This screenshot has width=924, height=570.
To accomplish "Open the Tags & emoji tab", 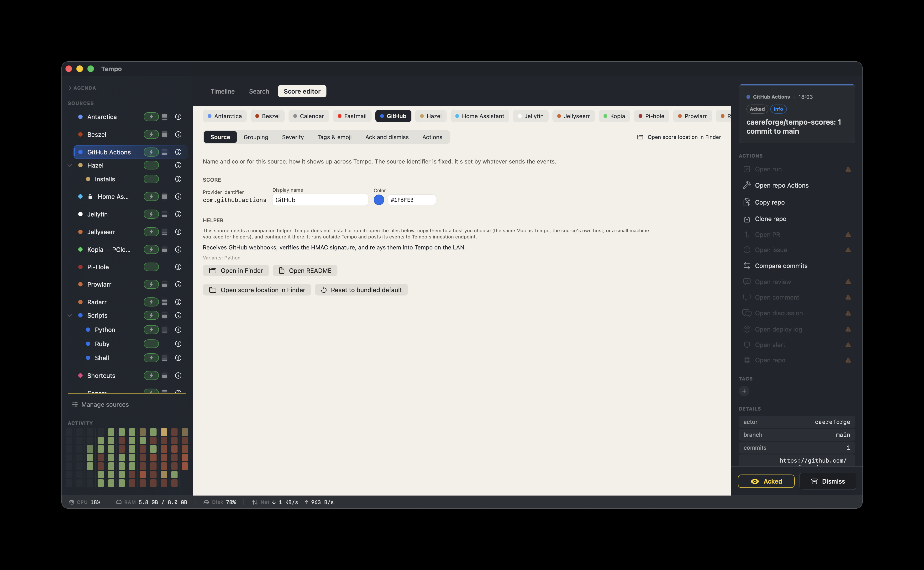I will 334,137.
